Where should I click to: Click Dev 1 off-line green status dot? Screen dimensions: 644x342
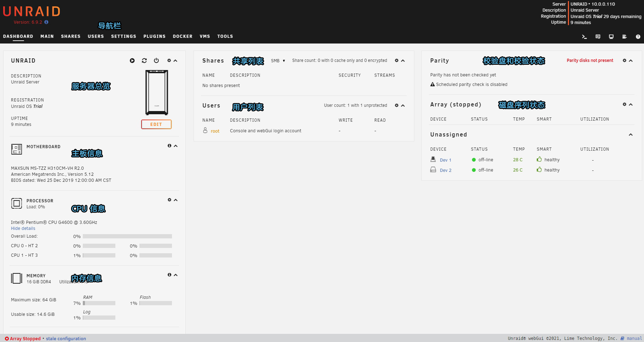(x=474, y=160)
